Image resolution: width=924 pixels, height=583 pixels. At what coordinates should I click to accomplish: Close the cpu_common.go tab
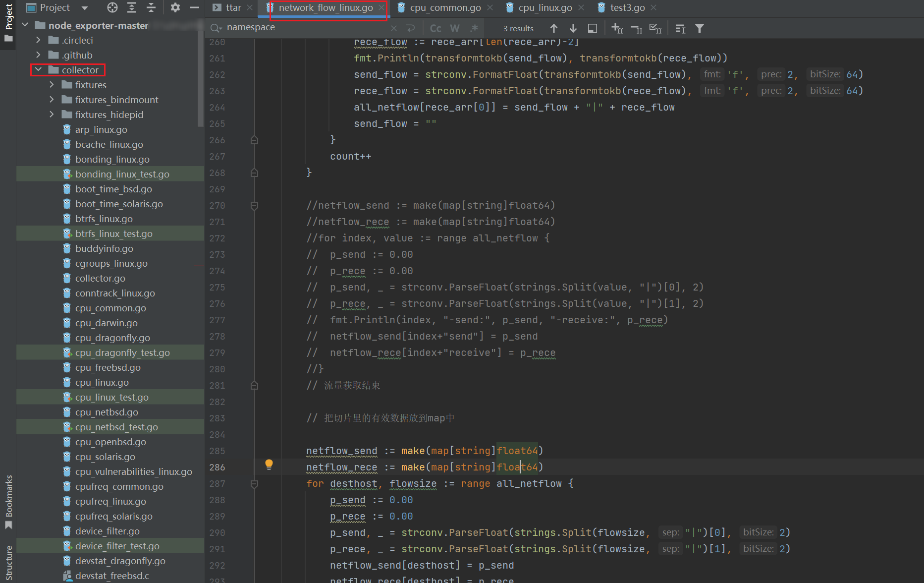click(489, 7)
